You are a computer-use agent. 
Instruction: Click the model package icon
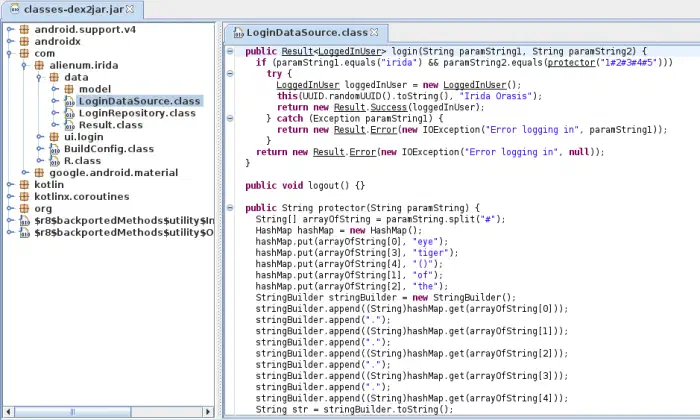[x=69, y=89]
